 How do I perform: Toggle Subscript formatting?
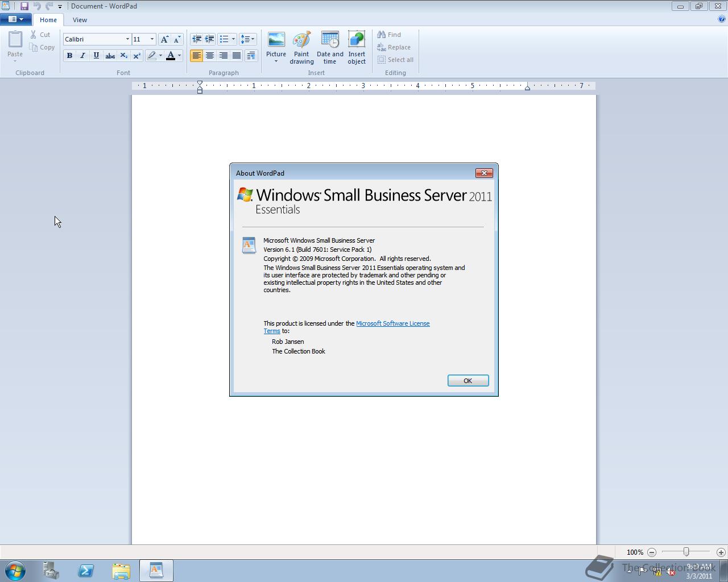(123, 56)
